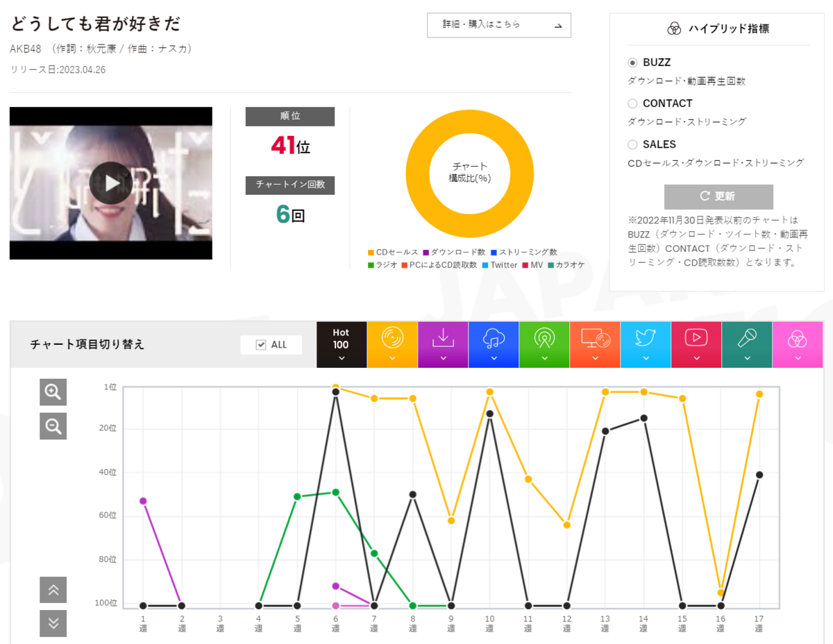The image size is (833, 644).
Task: Click the チャートイン回数 label
Action: (290, 185)
